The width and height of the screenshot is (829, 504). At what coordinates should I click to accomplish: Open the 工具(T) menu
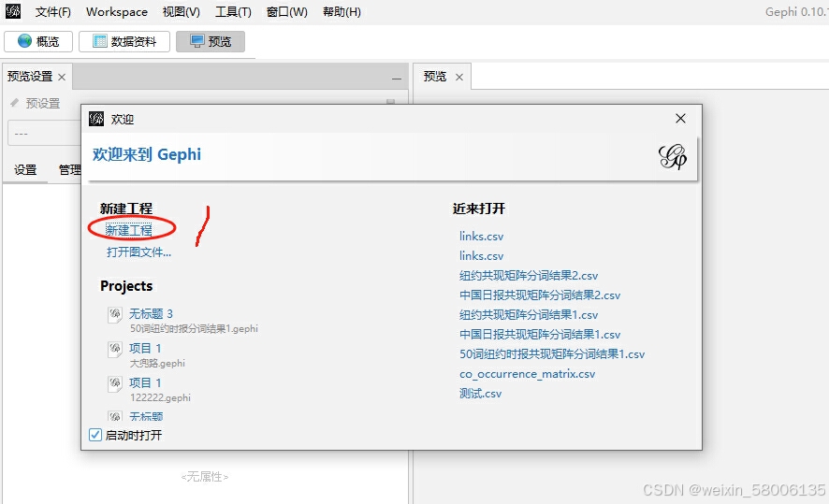pos(233,11)
